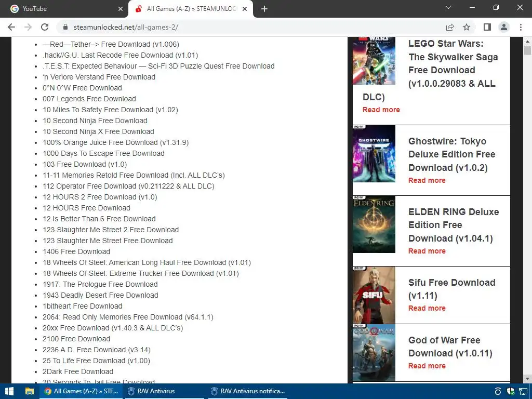Open the LEGO Star Wars cover thumbnail
This screenshot has width=532, height=399.
pyautogui.click(x=374, y=61)
